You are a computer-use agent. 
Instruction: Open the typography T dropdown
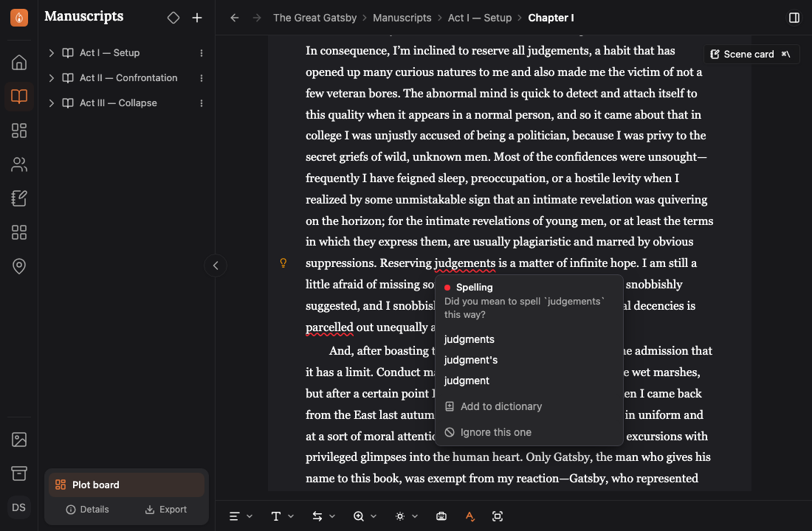point(282,516)
